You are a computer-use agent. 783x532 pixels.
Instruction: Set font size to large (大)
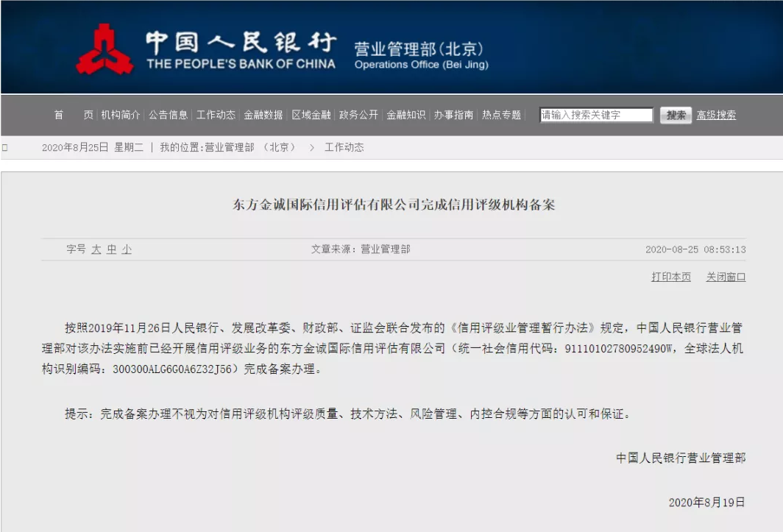96,249
